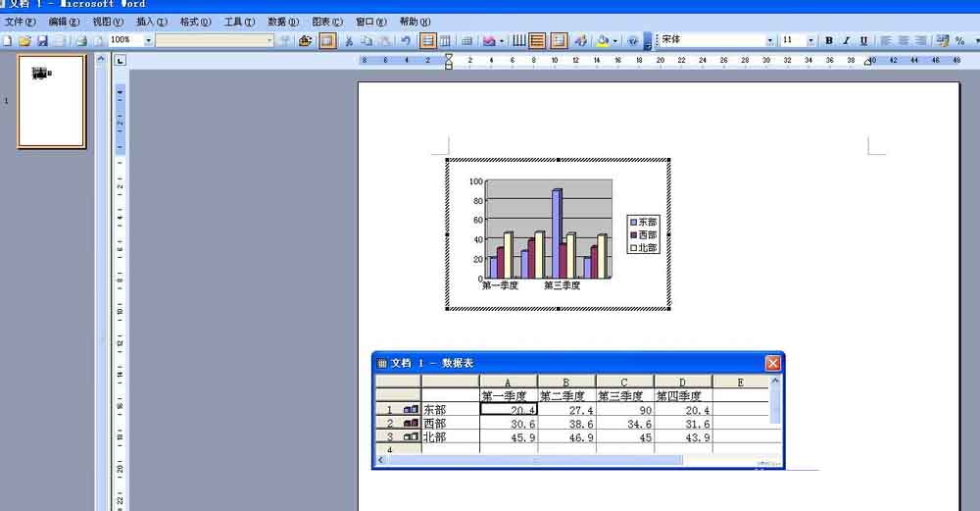Click the Open folder icon
980x511 pixels.
click(x=24, y=40)
